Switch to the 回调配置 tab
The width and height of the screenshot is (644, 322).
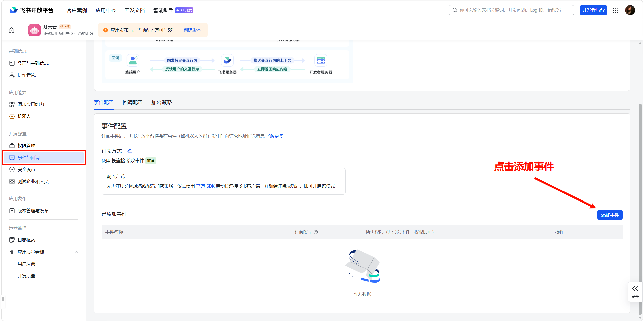[x=133, y=102]
